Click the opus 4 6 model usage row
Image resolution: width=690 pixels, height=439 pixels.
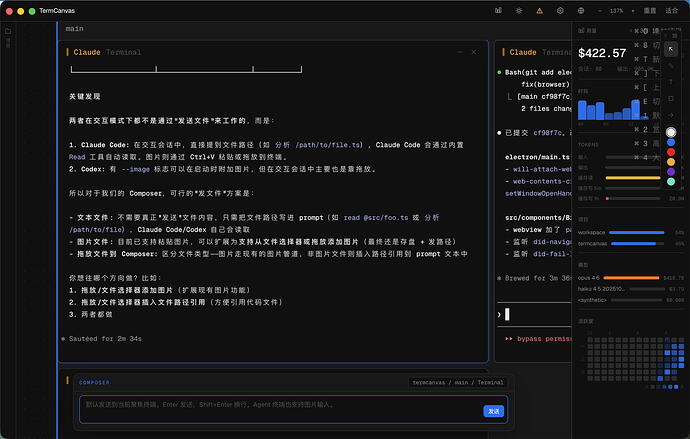click(631, 278)
